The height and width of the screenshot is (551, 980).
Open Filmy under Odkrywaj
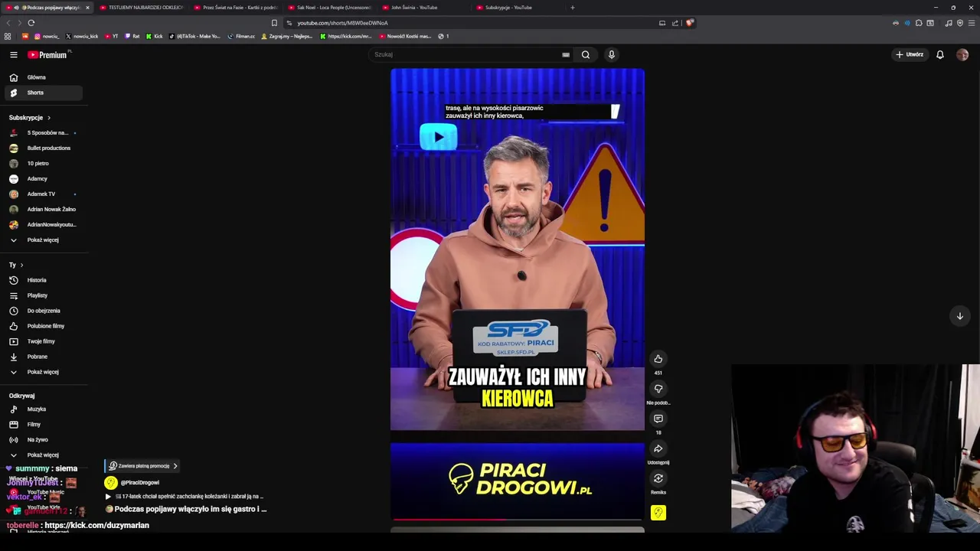coord(43,424)
